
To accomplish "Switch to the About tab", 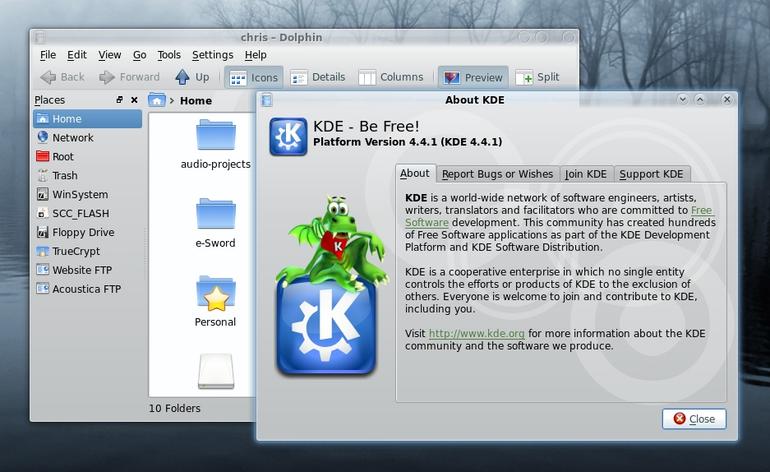I will tap(414, 173).
